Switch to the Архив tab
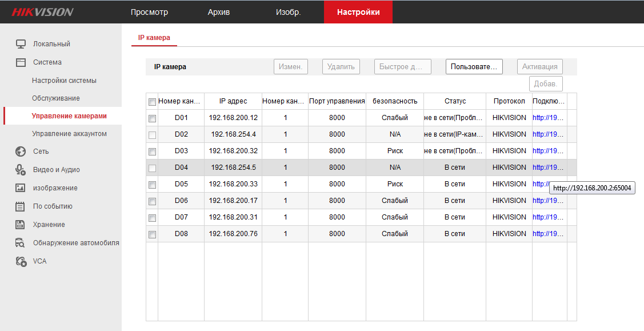644x331 pixels. [219, 12]
